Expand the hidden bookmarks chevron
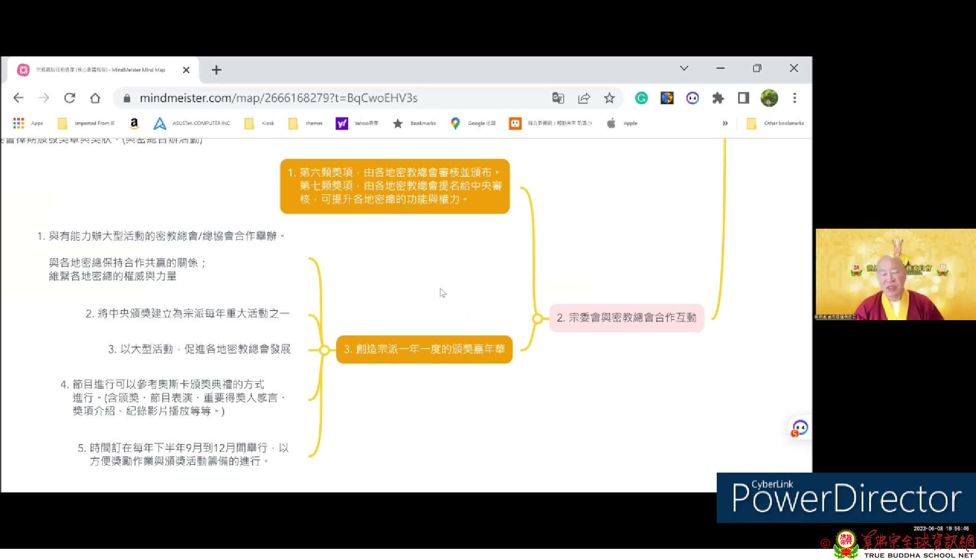This screenshot has width=976, height=560. (725, 123)
